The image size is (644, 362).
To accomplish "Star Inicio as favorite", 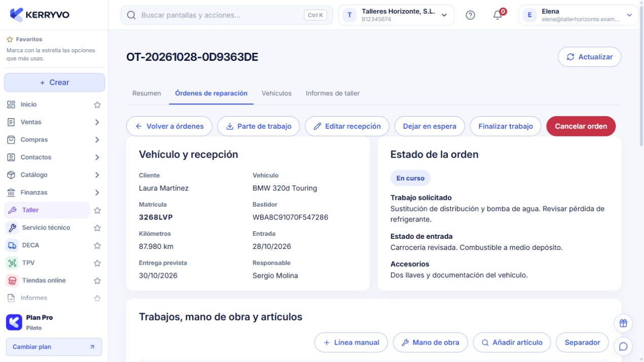I will 97,105.
